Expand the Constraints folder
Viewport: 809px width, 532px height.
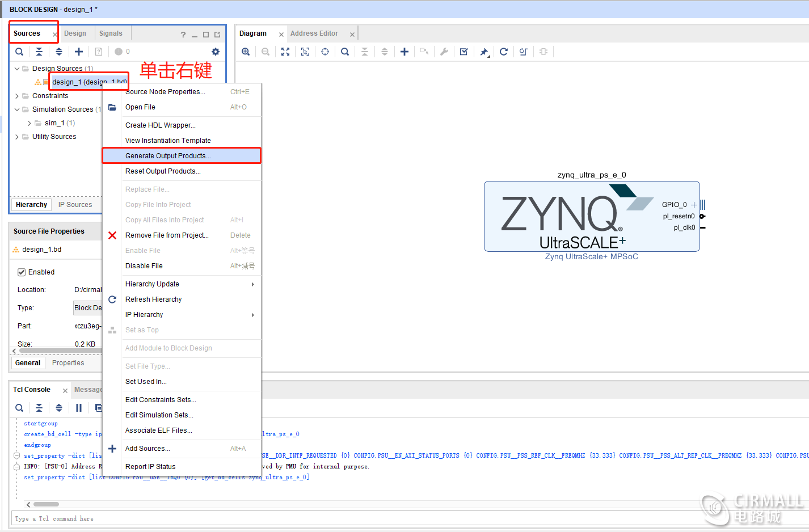pos(17,96)
